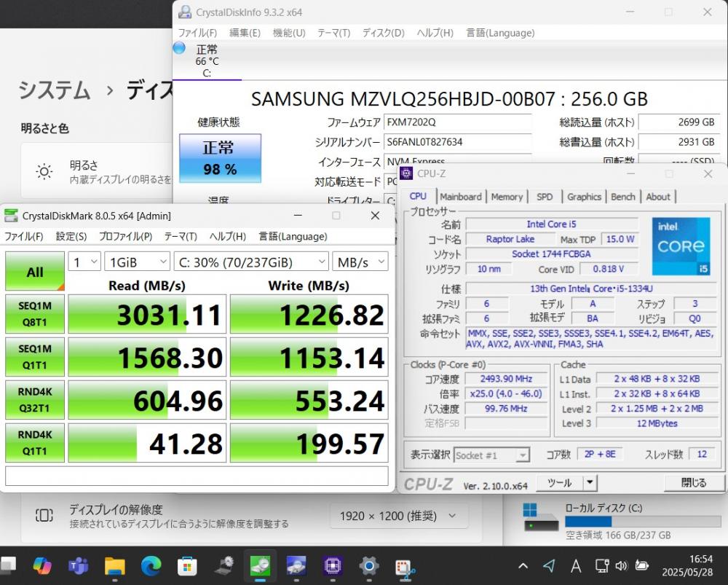
Task: Switch to CPU-Z via its taskbar icon
Action: click(333, 566)
